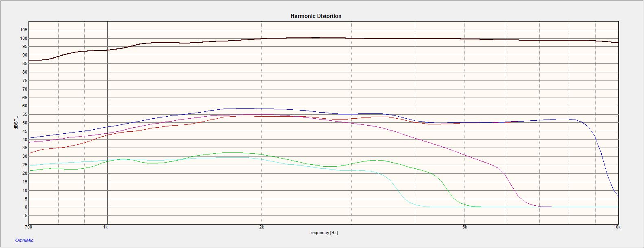The height and width of the screenshot is (248, 644).
Task: Click the 2k frequency axis label
Action: coord(261,227)
